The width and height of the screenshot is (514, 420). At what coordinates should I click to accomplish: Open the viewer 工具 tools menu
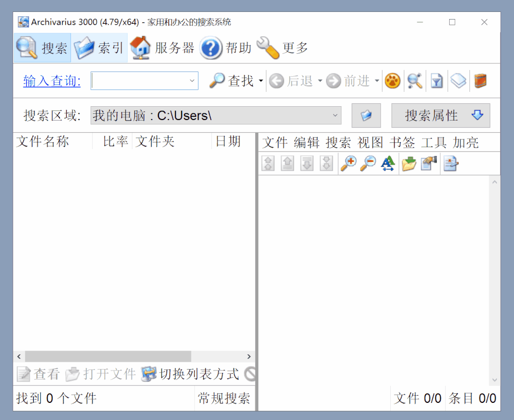click(434, 143)
